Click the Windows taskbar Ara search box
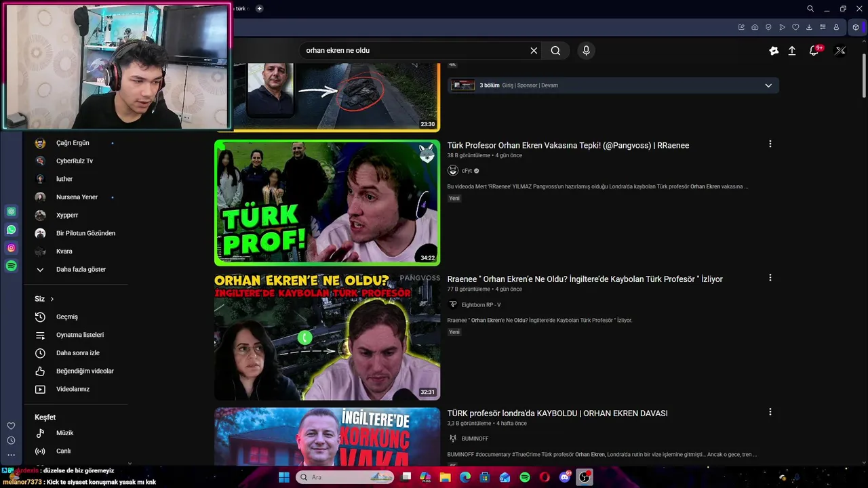Screen dimensions: 868x488 coord(344,477)
